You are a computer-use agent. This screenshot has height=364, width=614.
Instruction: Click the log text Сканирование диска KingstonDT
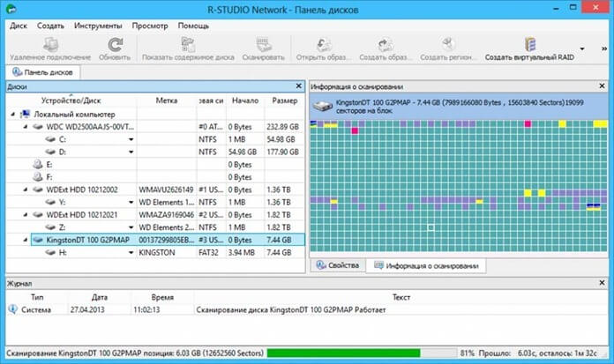(291, 309)
